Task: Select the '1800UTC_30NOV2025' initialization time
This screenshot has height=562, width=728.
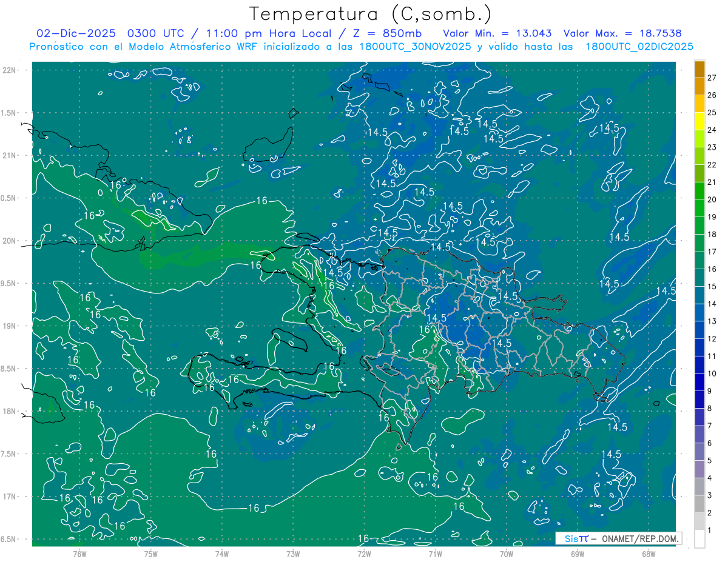Action: (416, 47)
